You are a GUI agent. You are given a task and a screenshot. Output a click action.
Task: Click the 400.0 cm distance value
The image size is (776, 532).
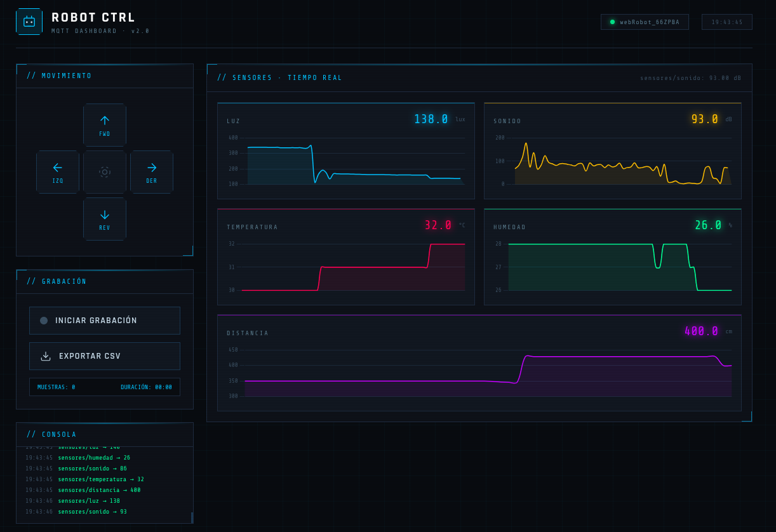(x=702, y=331)
